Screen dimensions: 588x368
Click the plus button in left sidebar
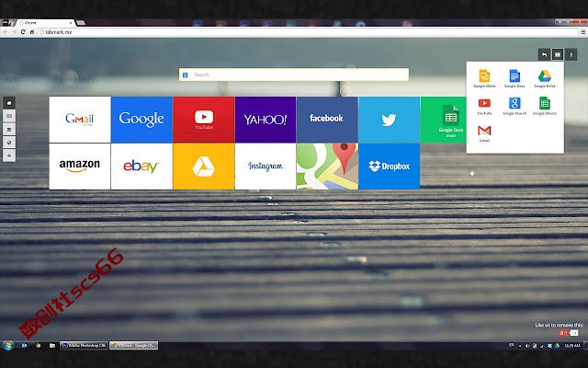coord(9,155)
